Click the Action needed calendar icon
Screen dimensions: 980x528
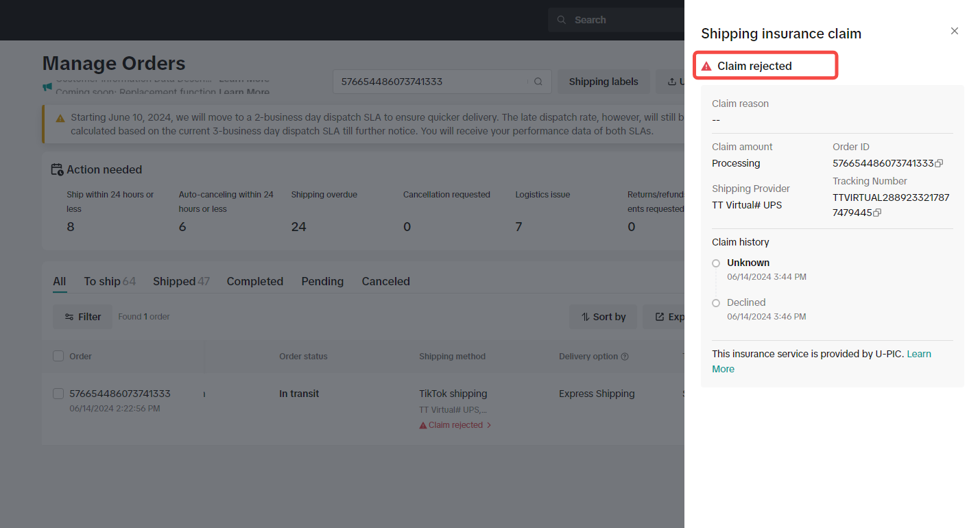point(58,169)
